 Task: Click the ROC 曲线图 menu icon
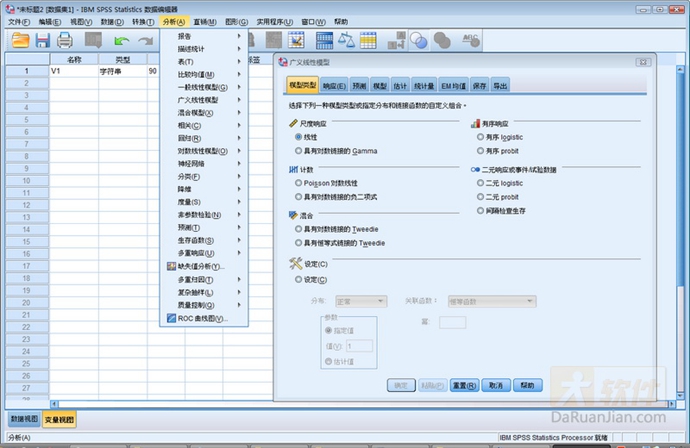pyautogui.click(x=171, y=318)
